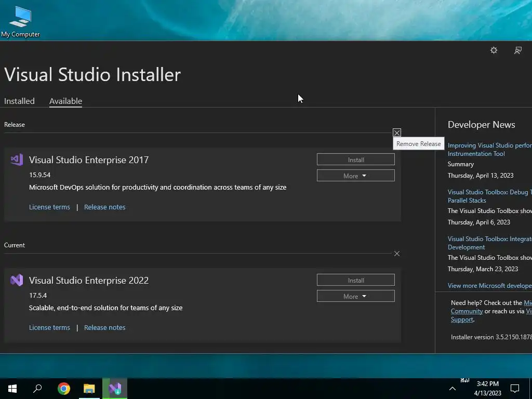Viewport: 532px width, 399px height.
Task: Open Improving Visual Studio performance news article
Action: [489, 149]
